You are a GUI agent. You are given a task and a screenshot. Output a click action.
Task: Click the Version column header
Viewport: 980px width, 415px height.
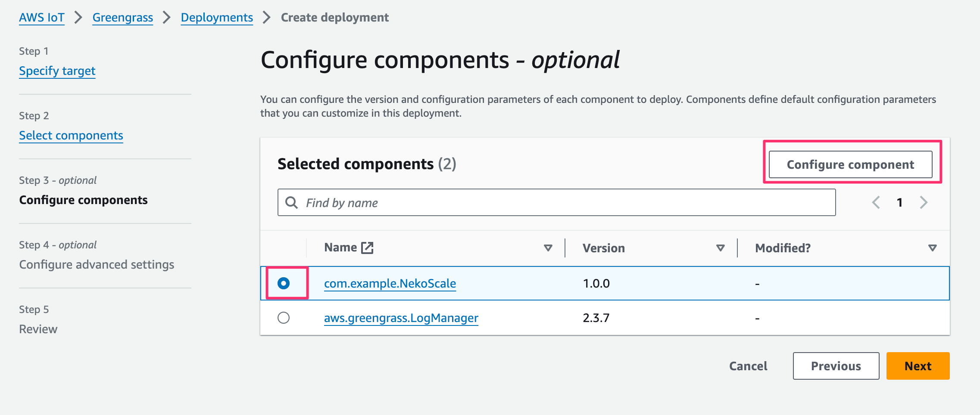604,248
